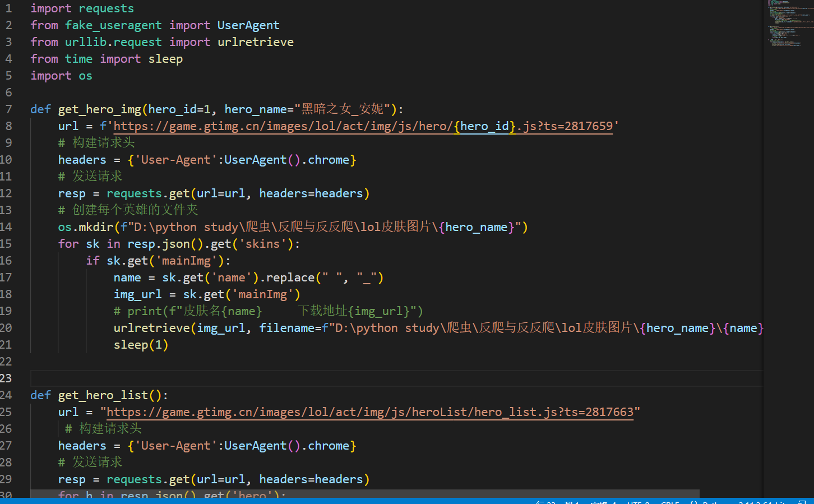This screenshot has height=504, width=814.
Task: Open the hero js URL link on line 8
Action: pyautogui.click(x=363, y=126)
